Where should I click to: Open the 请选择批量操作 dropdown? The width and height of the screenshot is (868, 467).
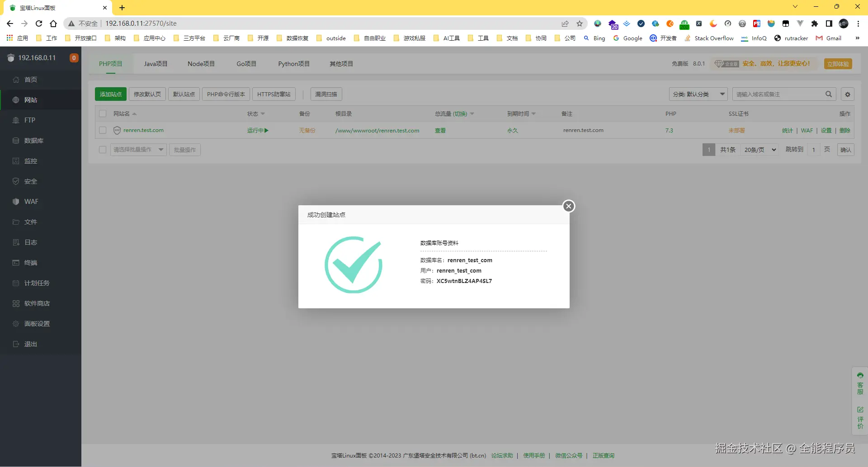click(138, 150)
